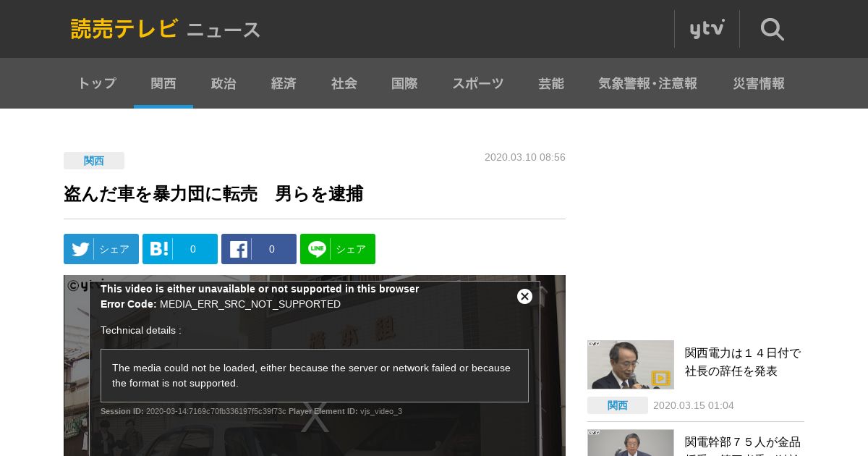Share article on Facebook button
Screen dimensions: 868x456
[259, 249]
